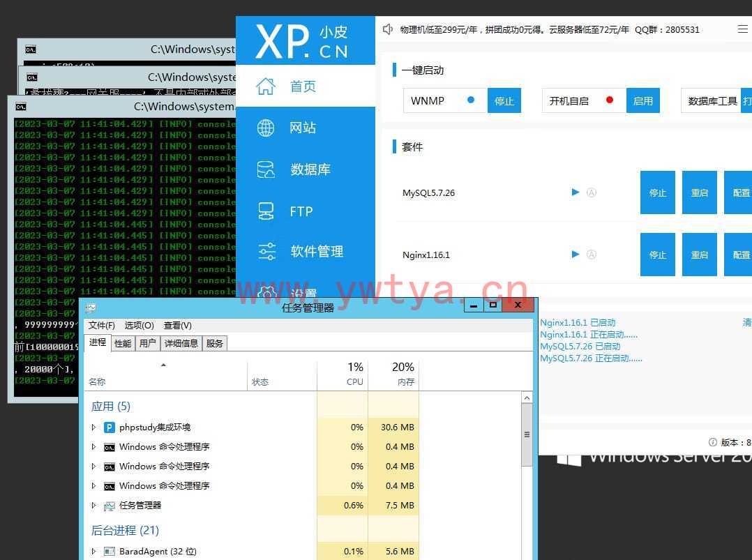
Task: Enable 开机自启 with the 启用 button
Action: point(642,100)
